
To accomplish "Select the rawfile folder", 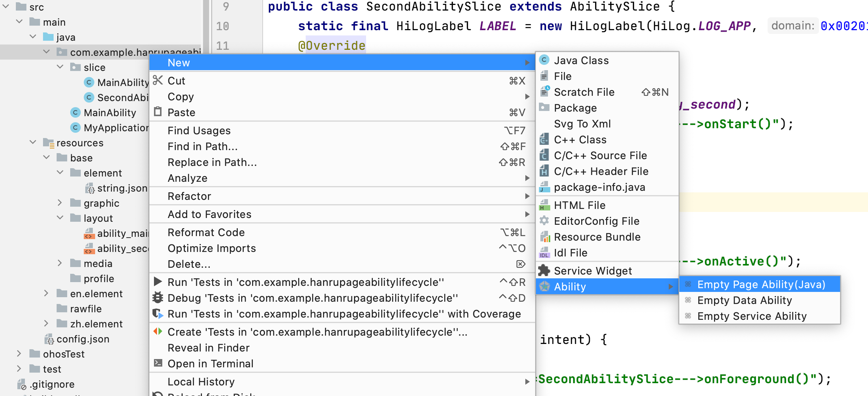I will [86, 309].
